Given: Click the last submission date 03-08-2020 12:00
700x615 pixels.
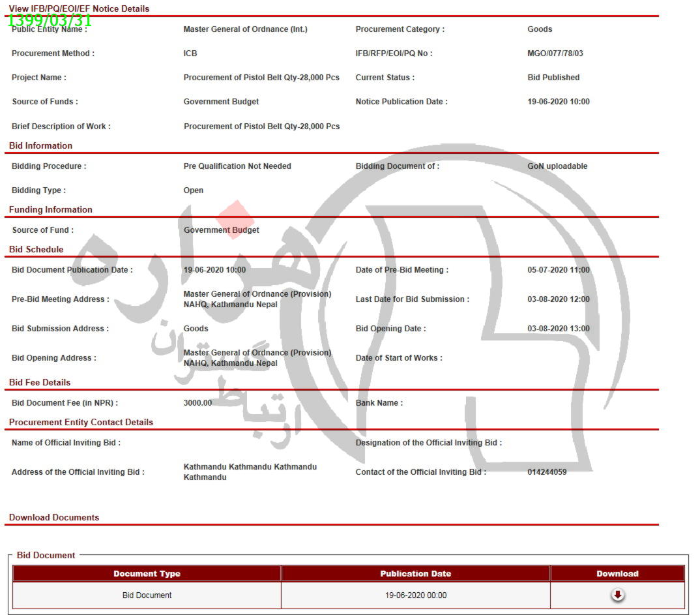Looking at the screenshot, I should [558, 299].
